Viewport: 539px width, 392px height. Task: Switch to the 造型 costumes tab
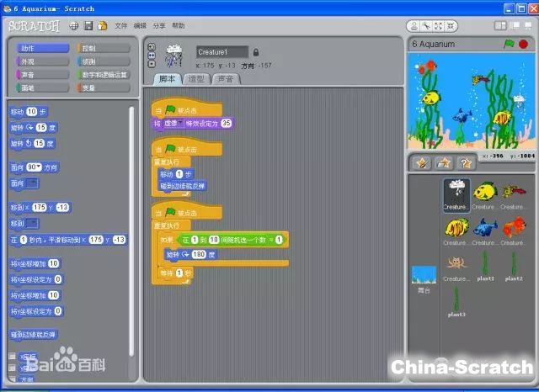click(196, 79)
